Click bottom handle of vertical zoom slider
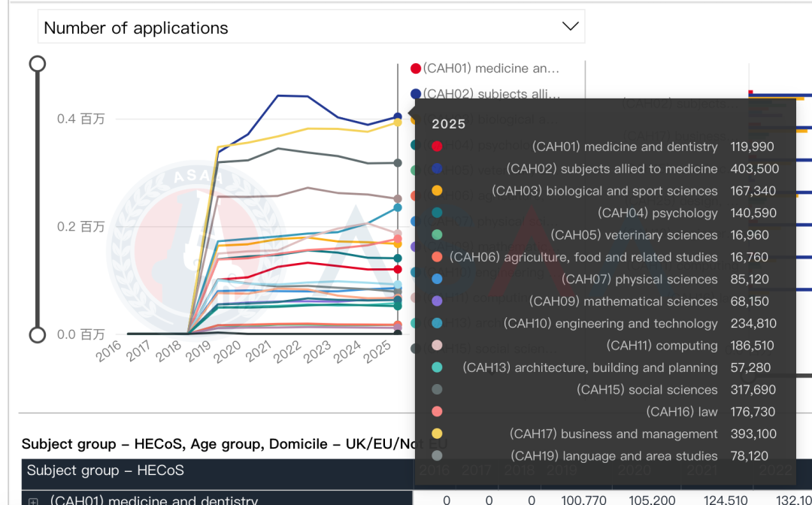Screen dimensions: 812x505 tap(37, 334)
